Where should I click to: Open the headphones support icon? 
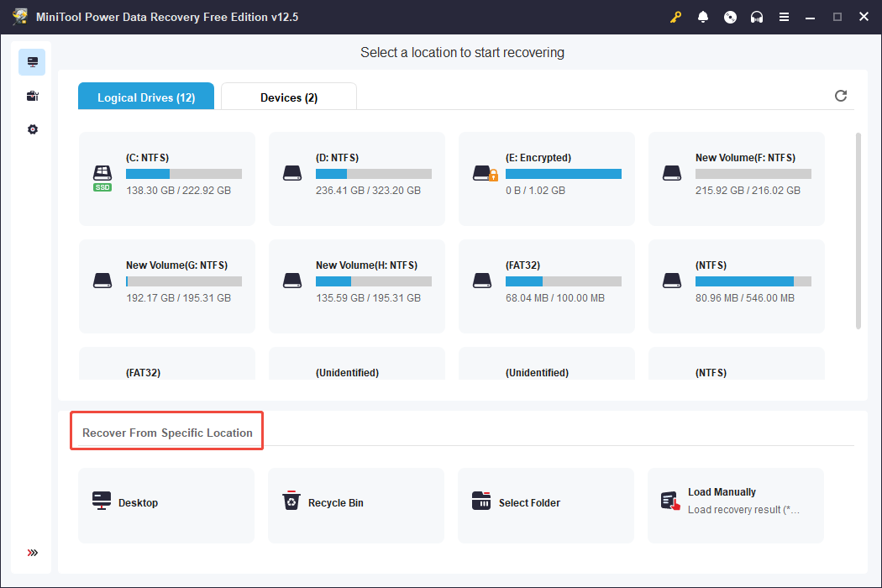click(x=757, y=17)
